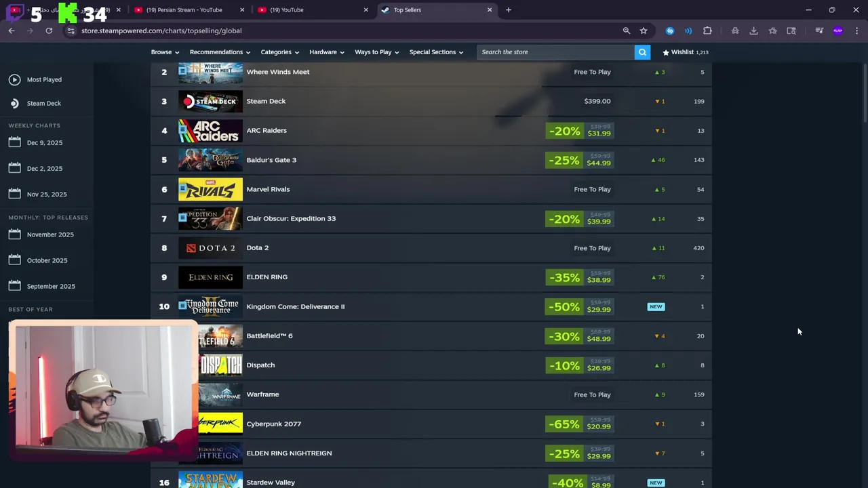
Task: Click the Cyberpunk 2077 yellow logo
Action: 220,424
